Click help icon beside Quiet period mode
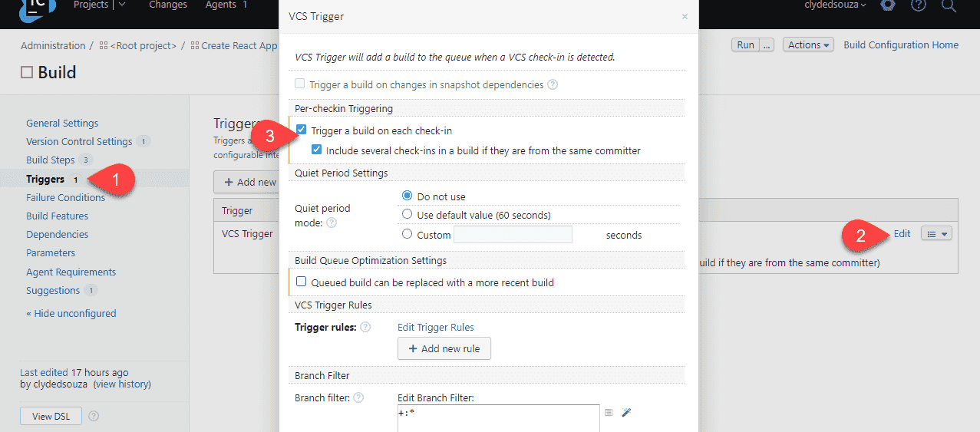 [332, 223]
